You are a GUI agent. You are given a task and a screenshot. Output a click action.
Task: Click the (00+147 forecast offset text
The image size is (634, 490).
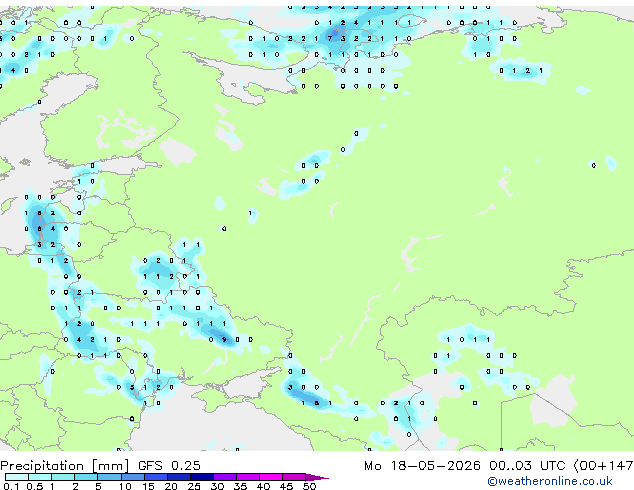tap(603, 466)
